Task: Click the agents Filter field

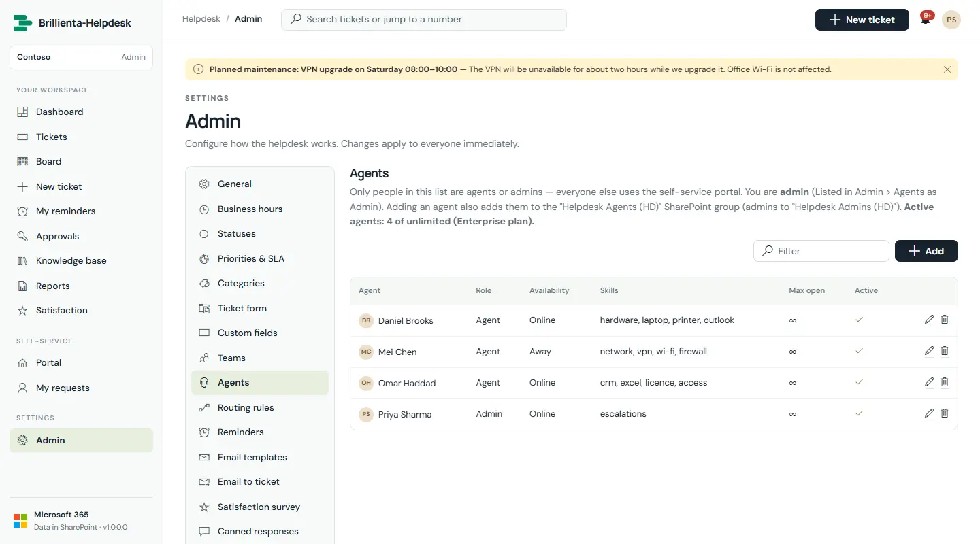Action: pyautogui.click(x=821, y=251)
